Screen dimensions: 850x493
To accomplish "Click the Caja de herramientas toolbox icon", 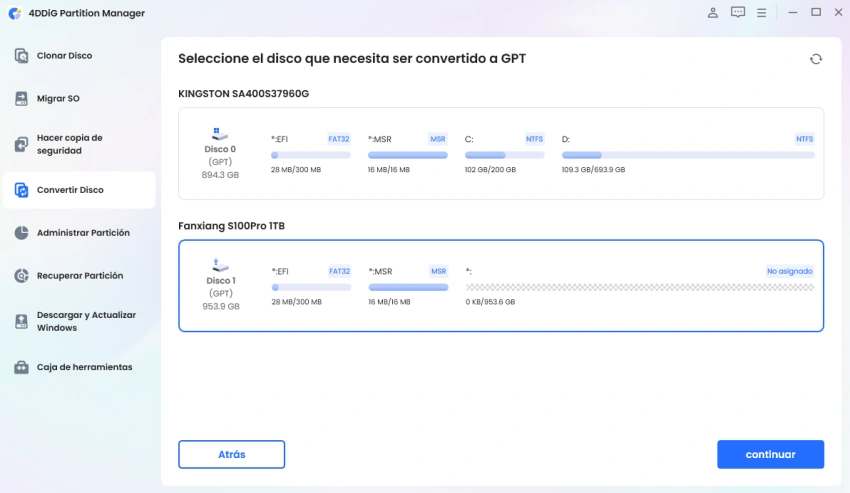I will (21, 367).
